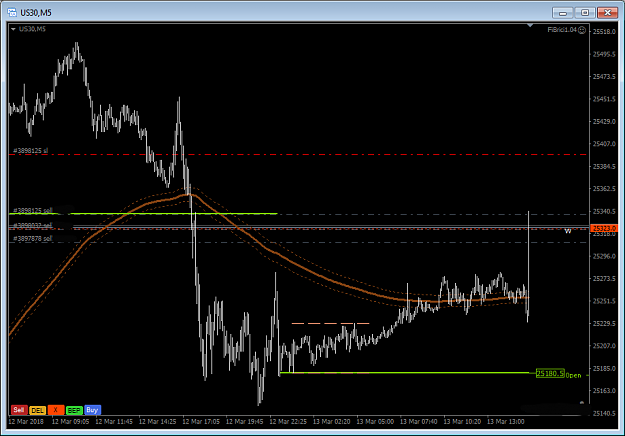Click the 25296.0 price scale label
The height and width of the screenshot is (436, 625).
604,256
